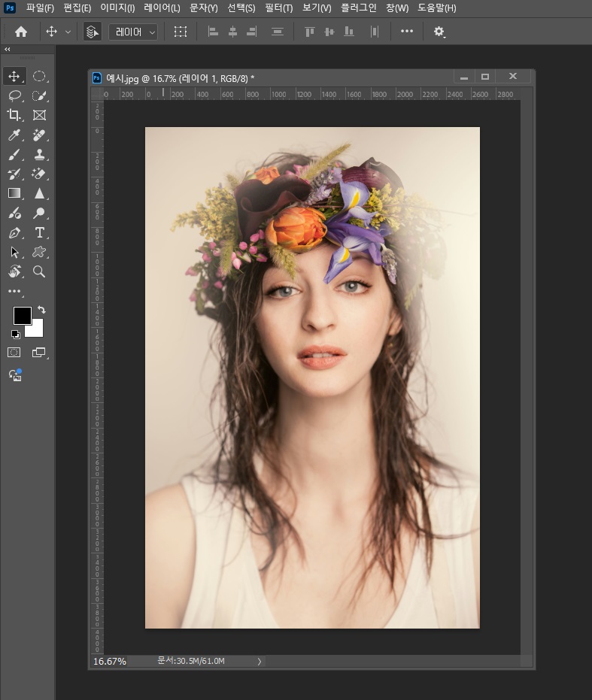592x700 pixels.
Task: Open the 레이어 auto-select dropdown
Action: [133, 32]
